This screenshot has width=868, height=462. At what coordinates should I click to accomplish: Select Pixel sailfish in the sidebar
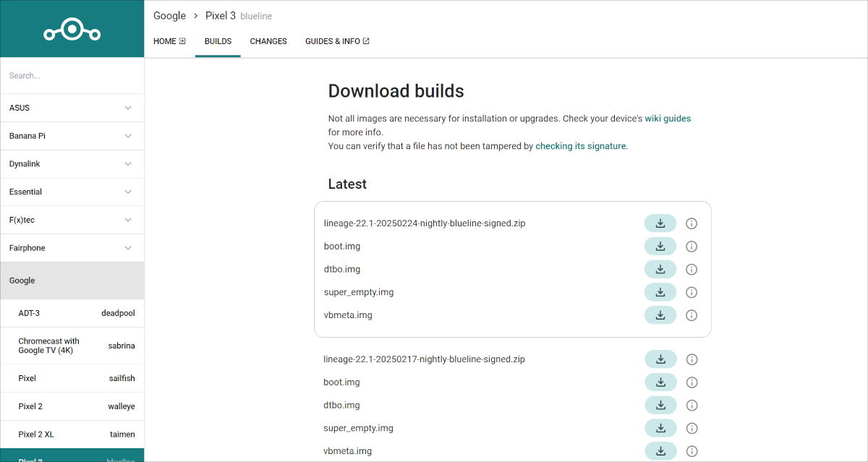pyautogui.click(x=72, y=378)
